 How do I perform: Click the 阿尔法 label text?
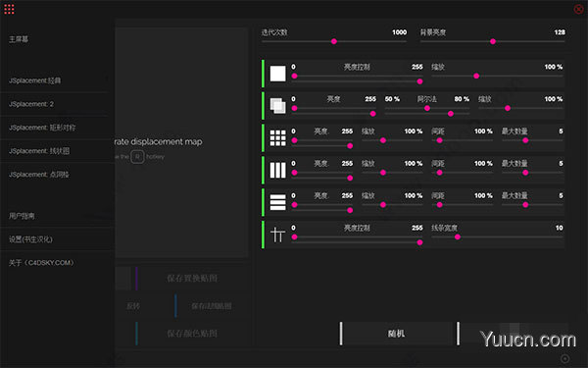tap(427, 99)
